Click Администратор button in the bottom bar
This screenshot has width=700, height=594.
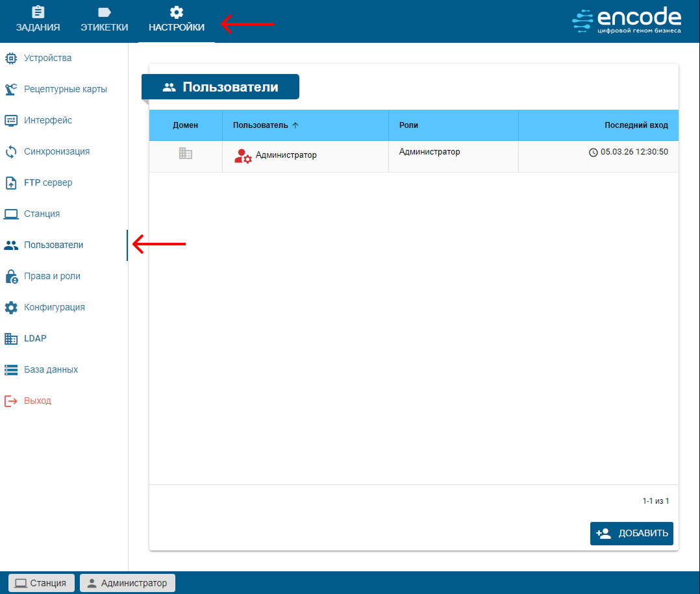tap(127, 583)
